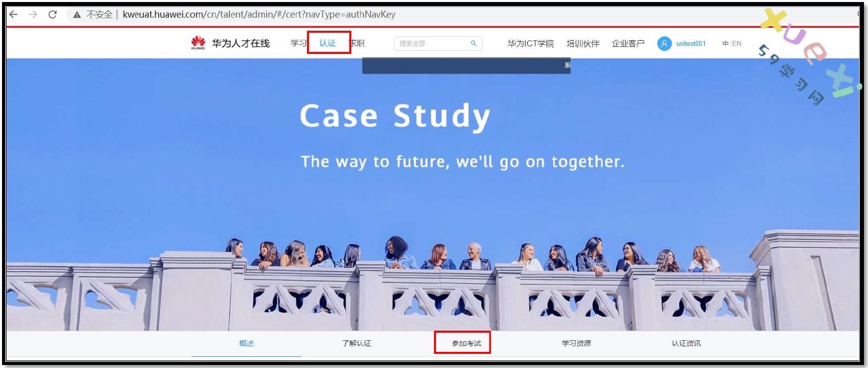Click the Huawei logo in the header
This screenshot has width=868, height=368.
pyautogui.click(x=198, y=43)
